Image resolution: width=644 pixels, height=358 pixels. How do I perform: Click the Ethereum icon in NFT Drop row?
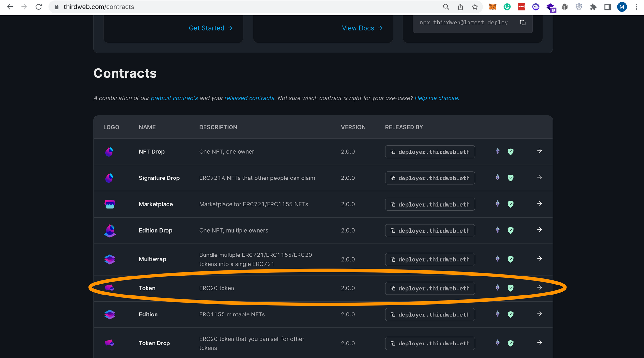[x=497, y=151]
